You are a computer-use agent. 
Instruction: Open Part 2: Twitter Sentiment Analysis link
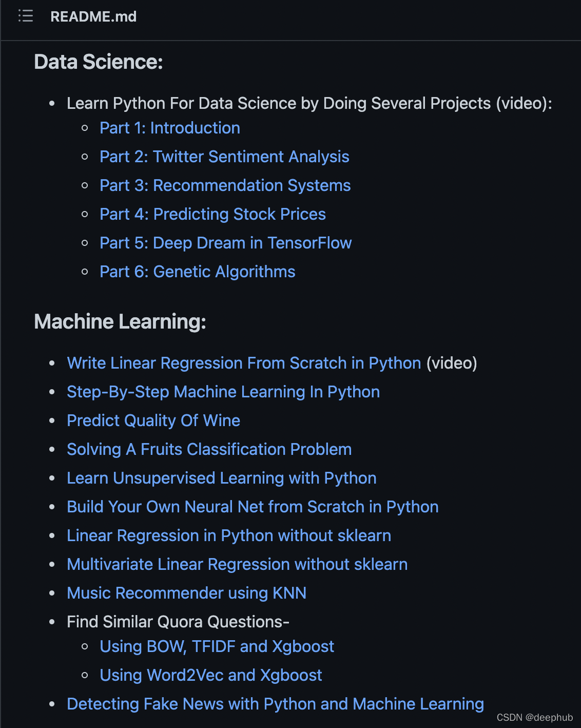[x=224, y=157]
